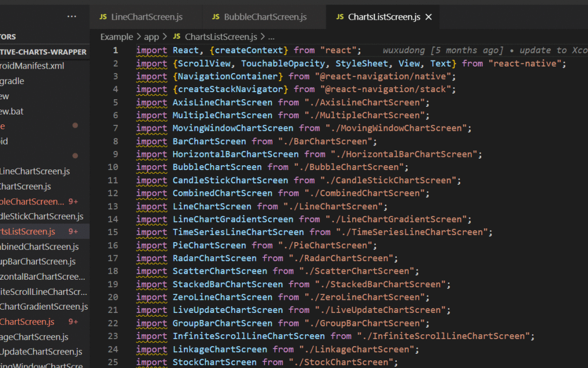This screenshot has height=368, width=588.
Task: Click the RadarChartScreen import name
Action: tap(215, 258)
